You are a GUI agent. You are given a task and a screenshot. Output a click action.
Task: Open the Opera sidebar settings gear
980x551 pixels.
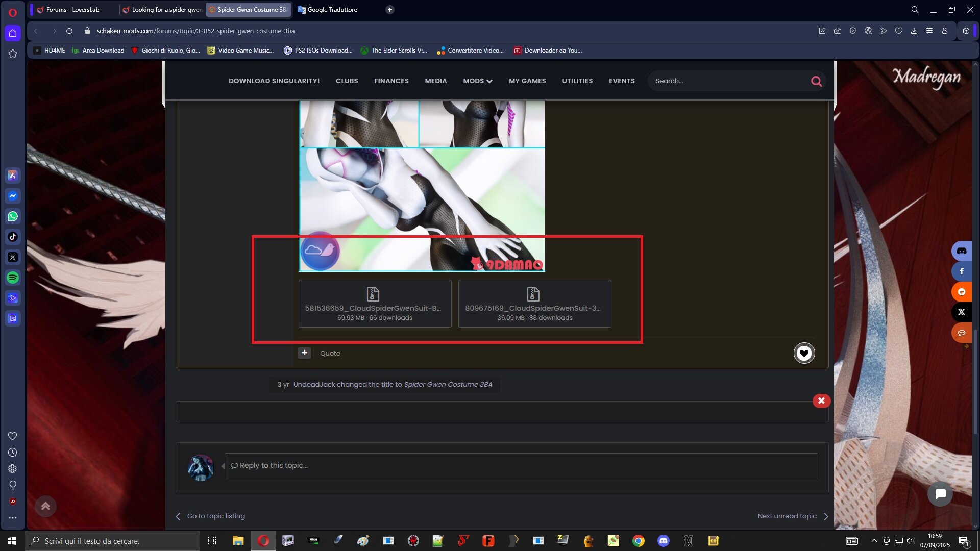click(x=13, y=469)
